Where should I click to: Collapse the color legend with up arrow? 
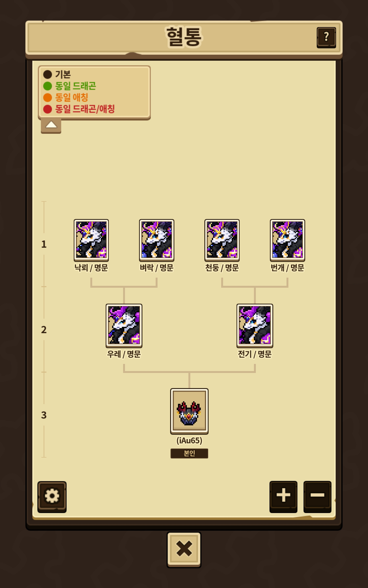click(51, 126)
